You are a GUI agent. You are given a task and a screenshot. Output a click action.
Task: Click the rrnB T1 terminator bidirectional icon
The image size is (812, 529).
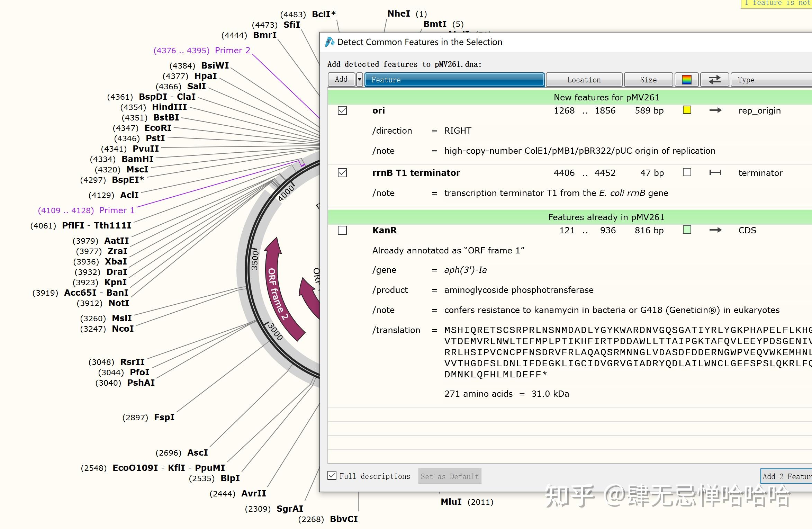pos(715,172)
